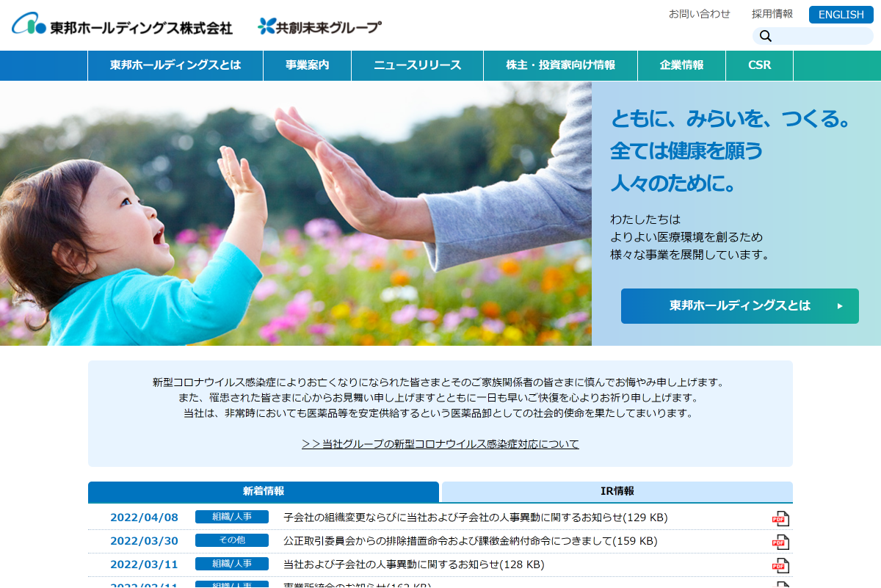Click the 共創未来グループ logo
Viewport: 881px width, 588px height.
click(x=319, y=26)
